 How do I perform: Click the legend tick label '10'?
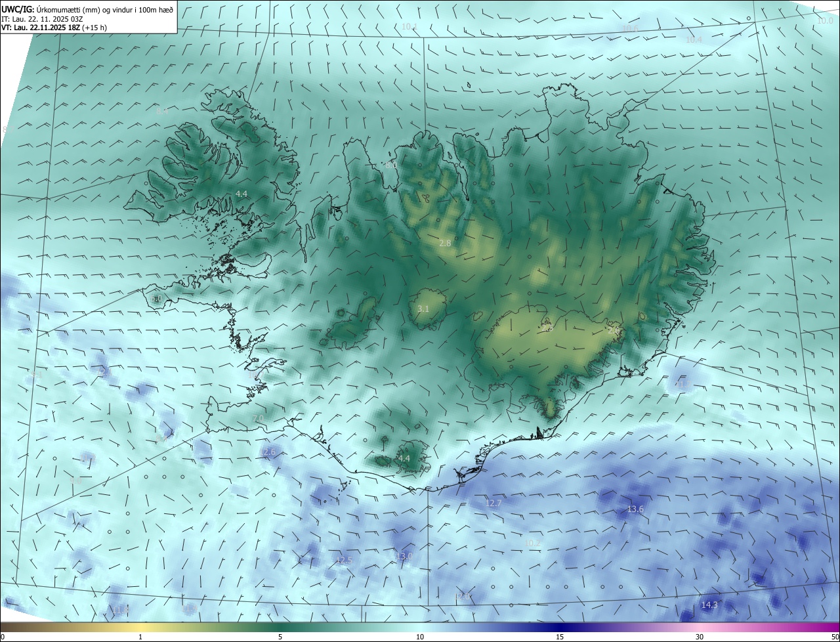click(420, 637)
